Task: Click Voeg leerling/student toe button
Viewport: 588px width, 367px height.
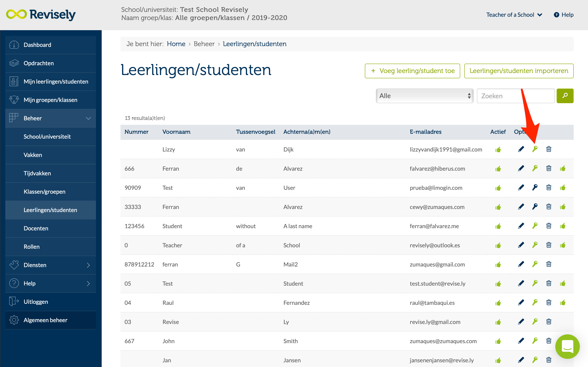Action: [412, 71]
